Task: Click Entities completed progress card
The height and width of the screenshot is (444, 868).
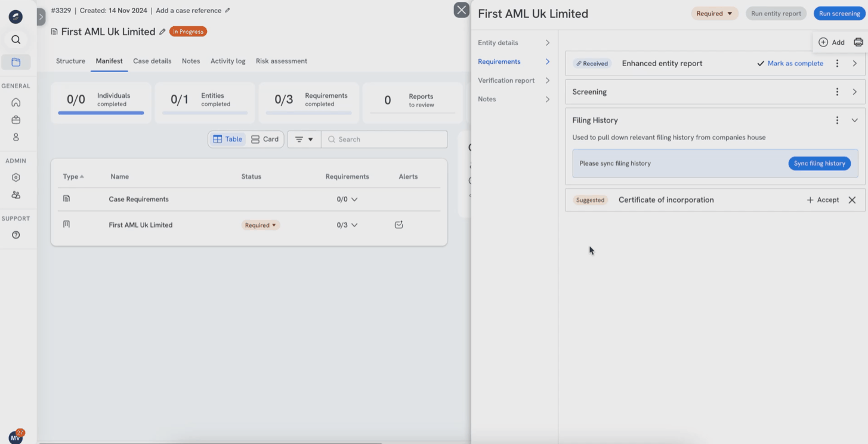Action: 205,103
